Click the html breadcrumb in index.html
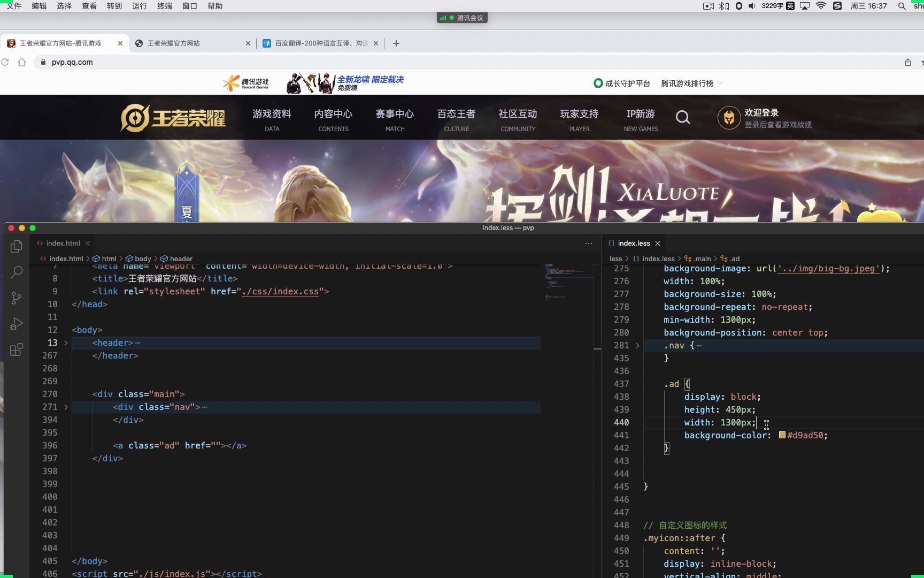Image resolution: width=924 pixels, height=578 pixels. (x=105, y=258)
